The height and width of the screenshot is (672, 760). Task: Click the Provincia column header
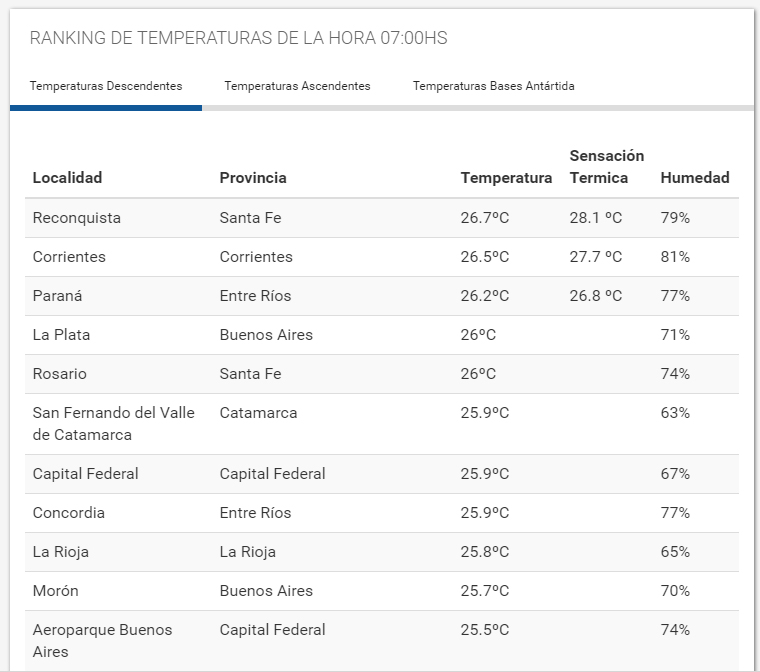tap(253, 178)
